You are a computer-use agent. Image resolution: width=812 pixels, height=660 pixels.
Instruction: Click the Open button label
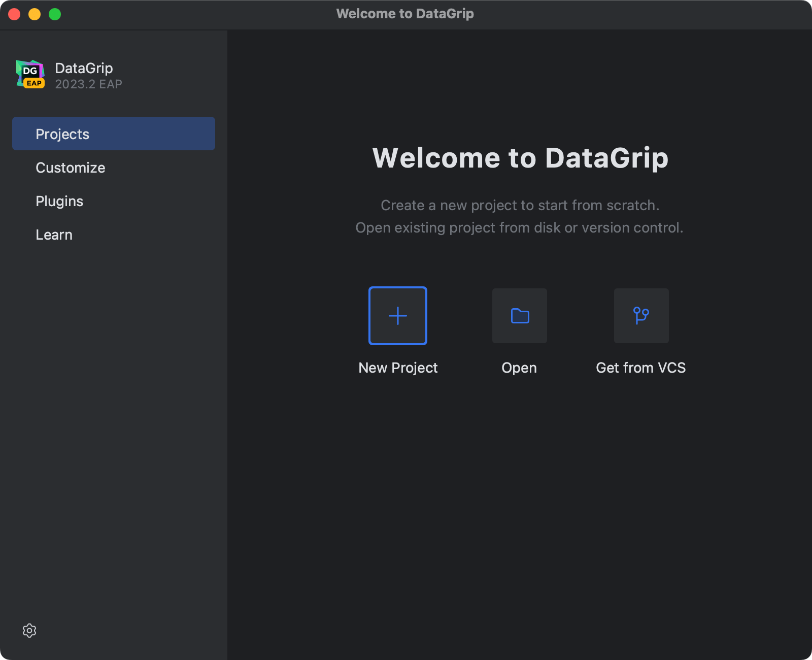pos(519,368)
